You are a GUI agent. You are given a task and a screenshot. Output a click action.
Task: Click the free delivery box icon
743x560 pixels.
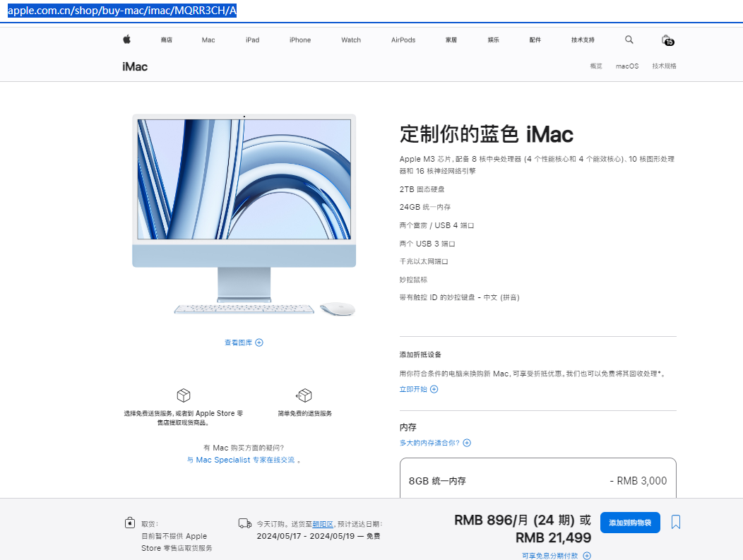click(184, 395)
